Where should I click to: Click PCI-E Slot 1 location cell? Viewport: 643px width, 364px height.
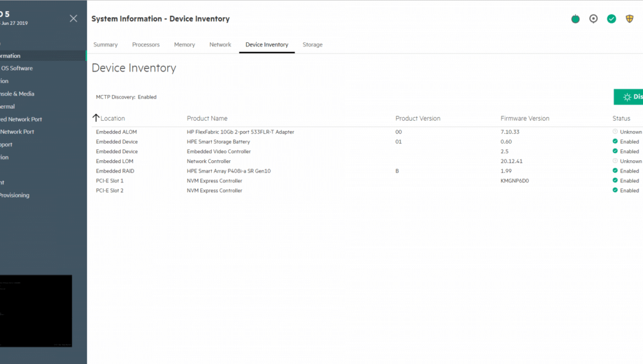click(x=109, y=181)
